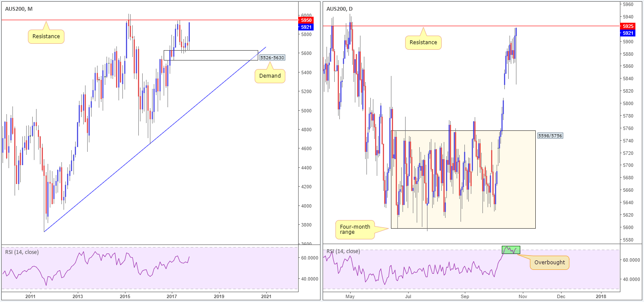Click the AUS200, D chart title
The image size is (644, 302).
coord(340,9)
